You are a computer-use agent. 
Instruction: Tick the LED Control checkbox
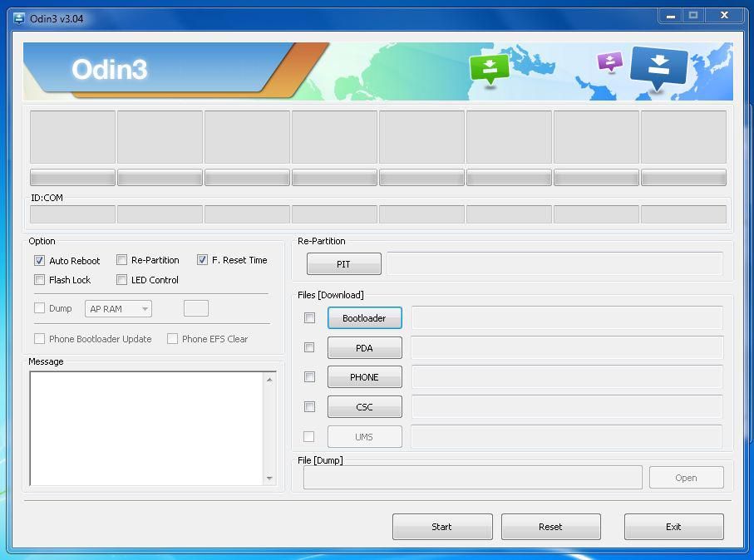(121, 280)
